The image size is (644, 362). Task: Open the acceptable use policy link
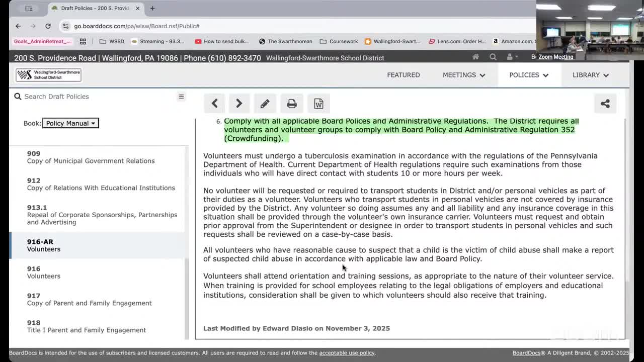coord(347,352)
